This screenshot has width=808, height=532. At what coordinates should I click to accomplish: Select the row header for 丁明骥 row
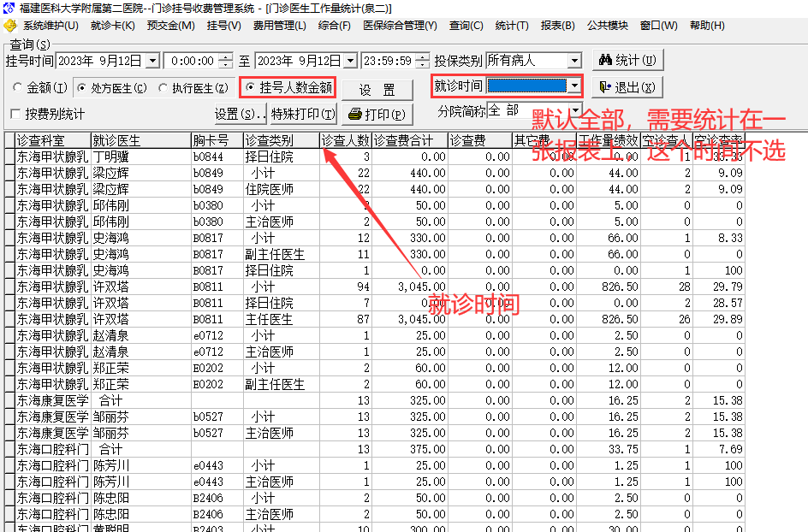pos(9,157)
